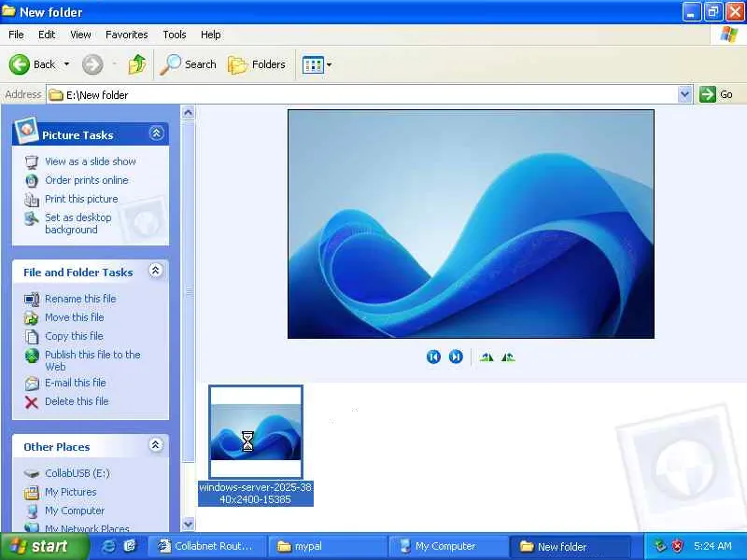Viewport: 747px width, 560px height.
Task: Open the Views toolbar button
Action: coord(313,64)
